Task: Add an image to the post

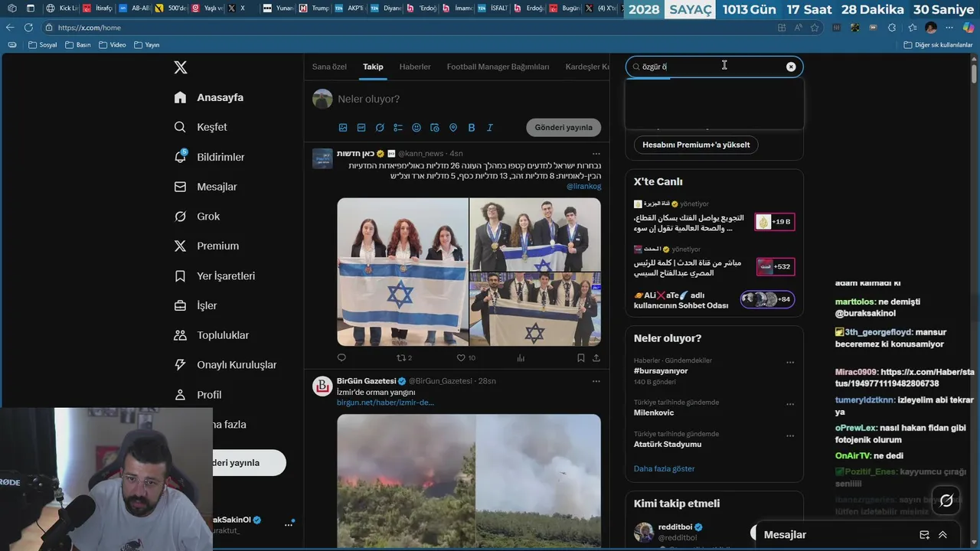Action: click(343, 128)
